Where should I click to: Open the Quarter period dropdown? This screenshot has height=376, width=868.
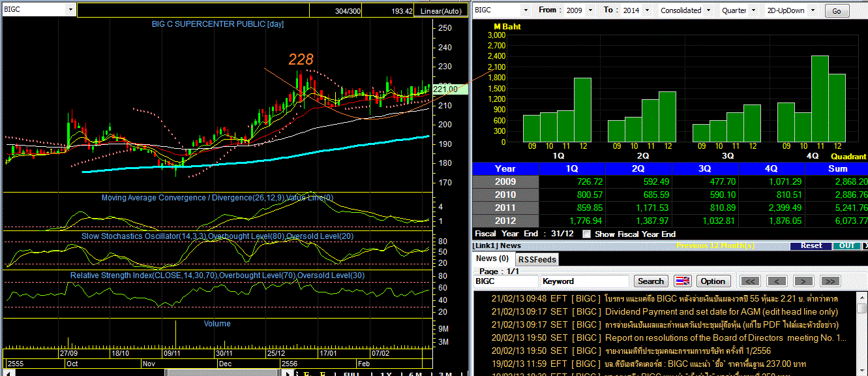pos(754,10)
